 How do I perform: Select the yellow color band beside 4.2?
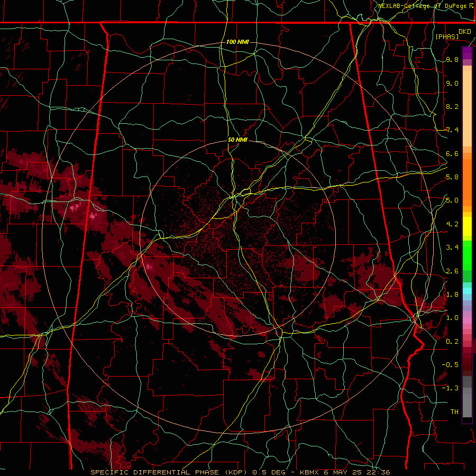click(x=467, y=226)
